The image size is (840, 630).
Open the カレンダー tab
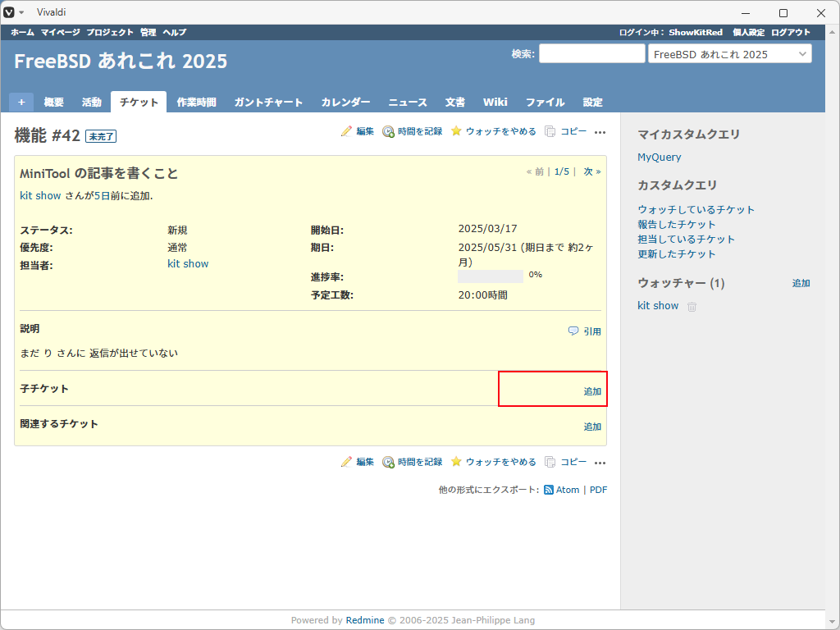pyautogui.click(x=345, y=102)
